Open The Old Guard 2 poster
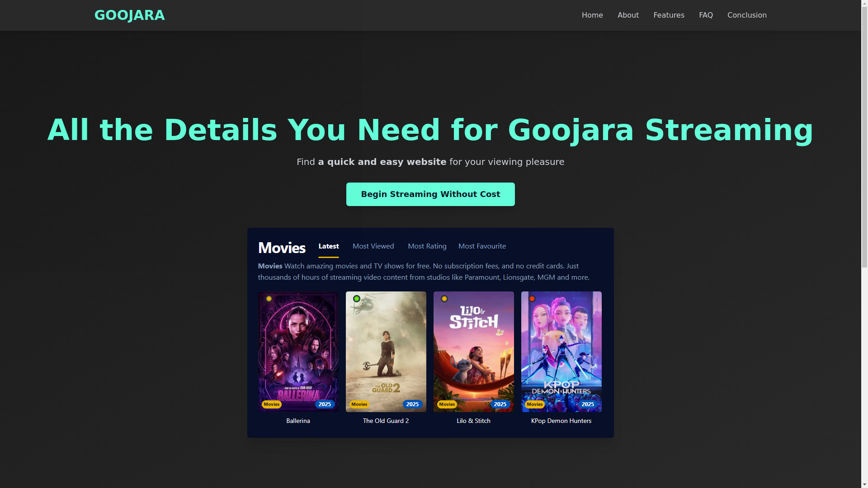The height and width of the screenshot is (488, 868). click(386, 352)
